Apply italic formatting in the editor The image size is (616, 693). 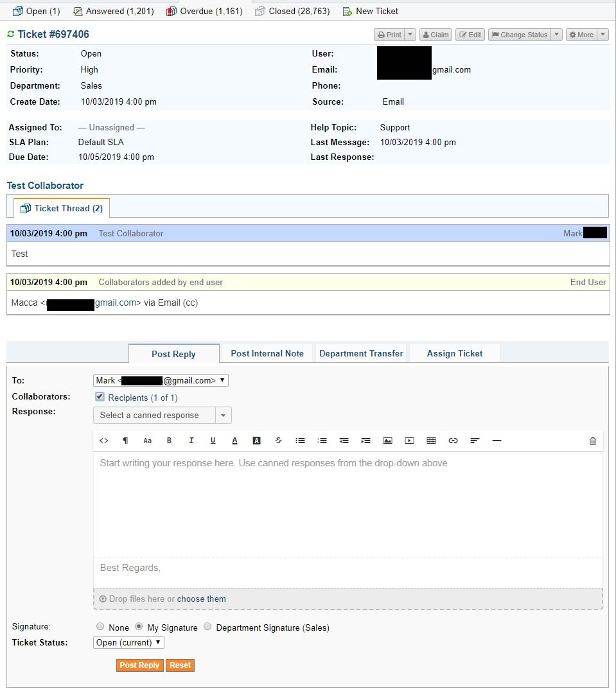coord(191,441)
